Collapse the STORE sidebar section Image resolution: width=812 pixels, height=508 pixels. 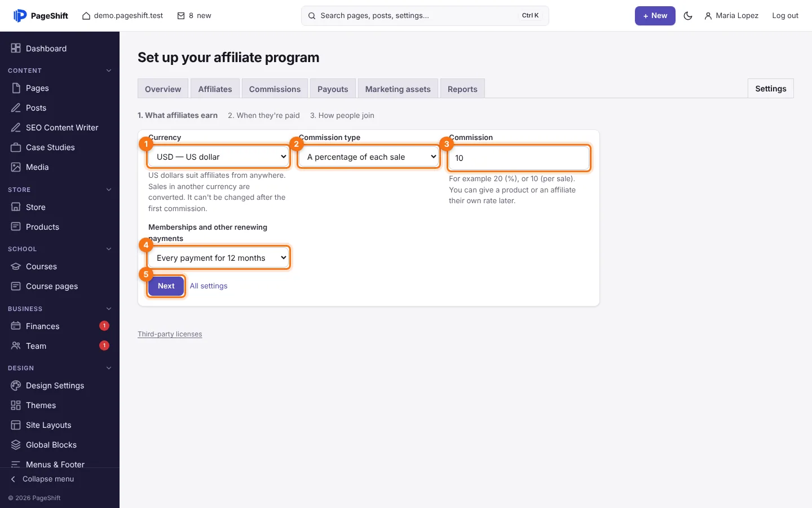point(109,190)
